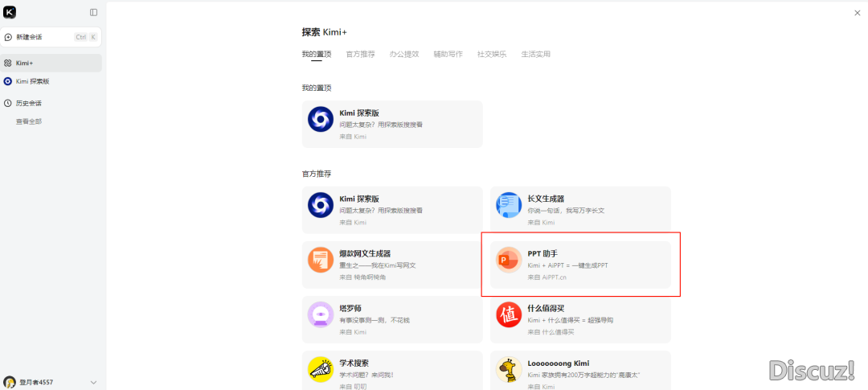Switch to the 官方推荐 tab
The width and height of the screenshot is (868, 390).
pos(360,55)
